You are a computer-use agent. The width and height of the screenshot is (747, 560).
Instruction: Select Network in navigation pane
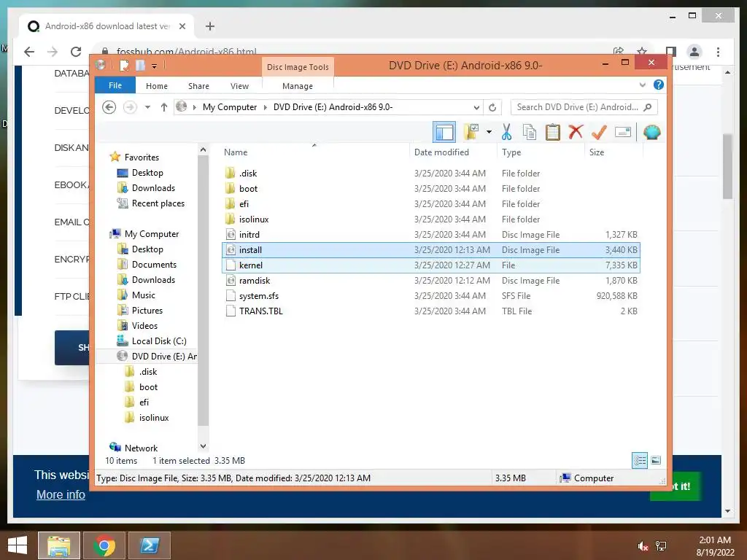(141, 448)
